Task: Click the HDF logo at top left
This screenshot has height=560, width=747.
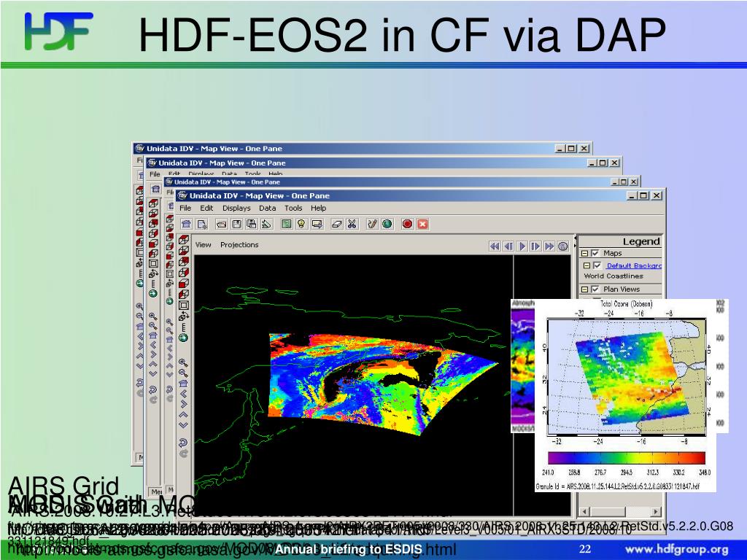Action: point(59,31)
